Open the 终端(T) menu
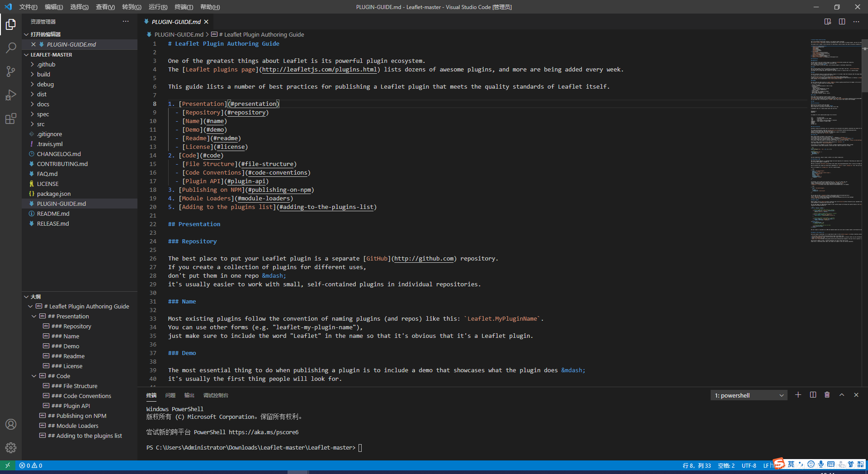This screenshot has height=474, width=868. (184, 7)
